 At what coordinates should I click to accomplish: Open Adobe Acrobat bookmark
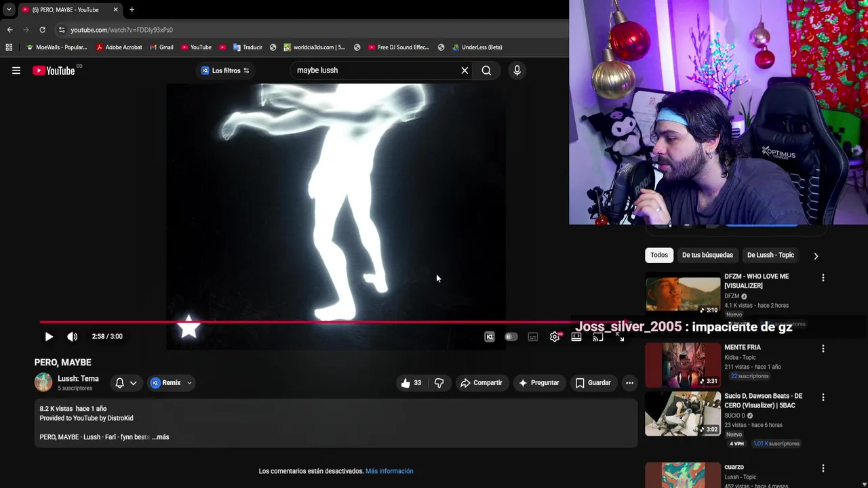coord(119,47)
